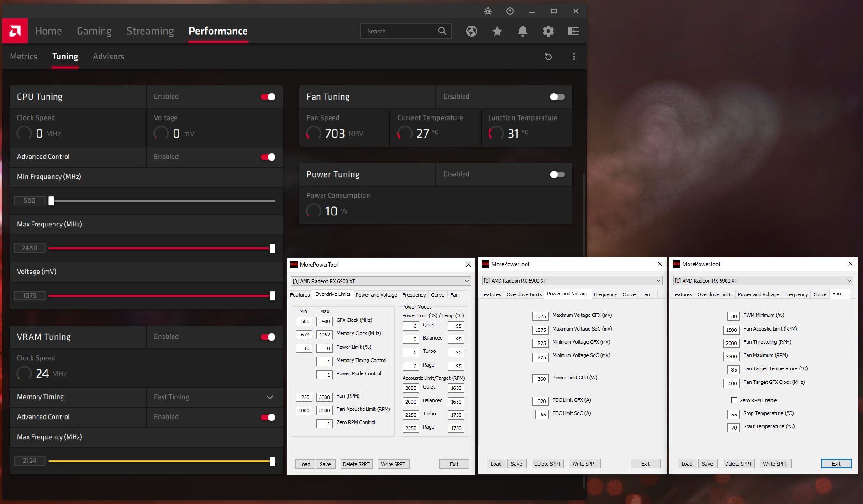The height and width of the screenshot is (504, 863).
Task: Open the favorites star icon
Action: 497,31
